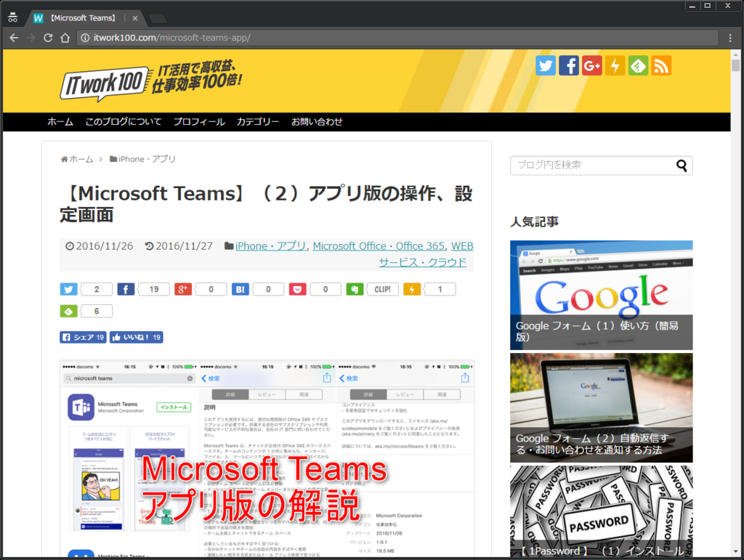Click the scrollbar up arrow
Viewport: 744px width, 560px height.
point(736,53)
